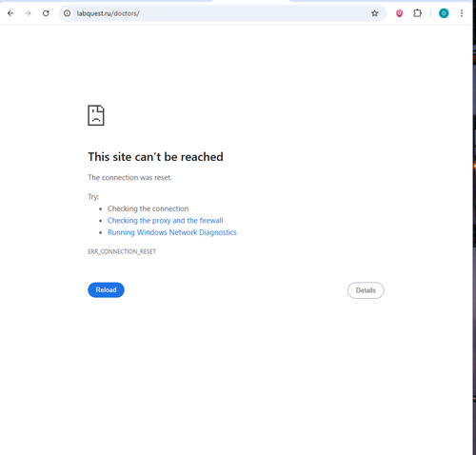View site information icon in address bar

67,13
